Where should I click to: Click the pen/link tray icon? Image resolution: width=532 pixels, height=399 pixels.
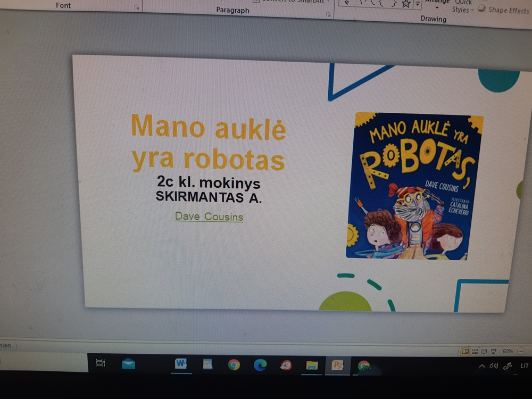507,366
